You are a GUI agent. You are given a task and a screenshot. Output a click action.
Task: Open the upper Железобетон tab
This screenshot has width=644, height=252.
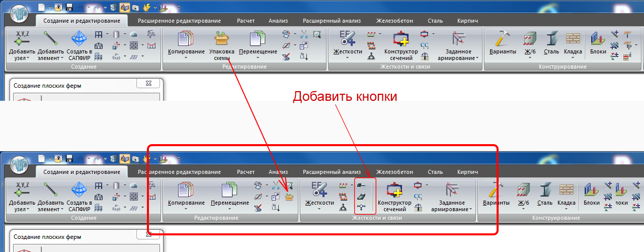(394, 21)
